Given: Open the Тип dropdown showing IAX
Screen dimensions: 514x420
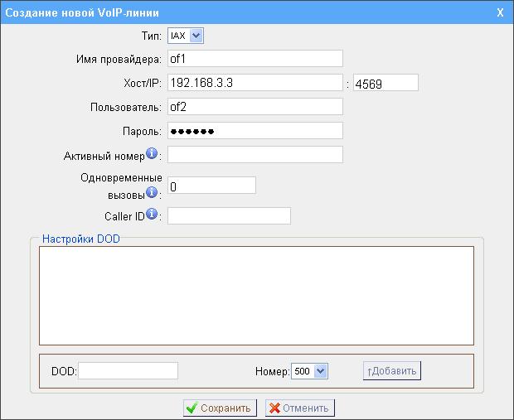Looking at the screenshot, I should coord(186,36).
